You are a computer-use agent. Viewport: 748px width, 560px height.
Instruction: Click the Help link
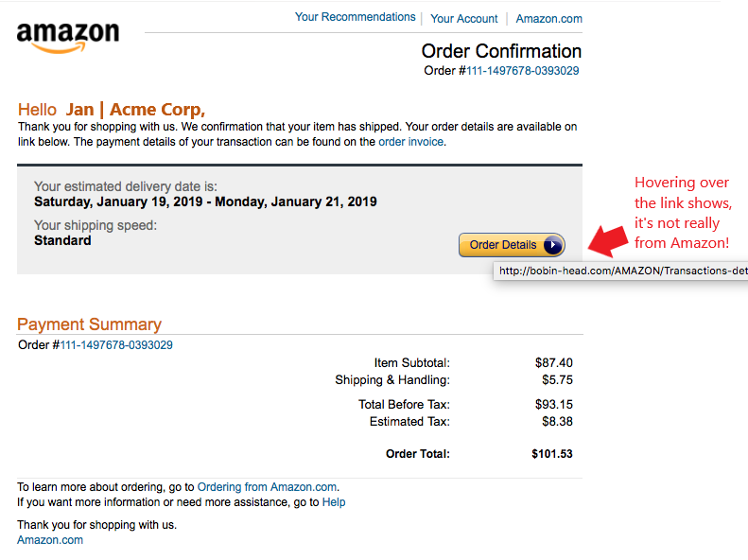[334, 502]
